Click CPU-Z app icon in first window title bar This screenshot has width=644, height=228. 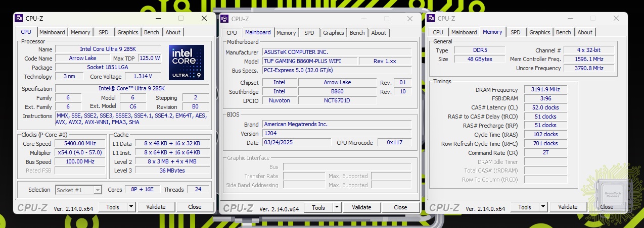coord(19,18)
